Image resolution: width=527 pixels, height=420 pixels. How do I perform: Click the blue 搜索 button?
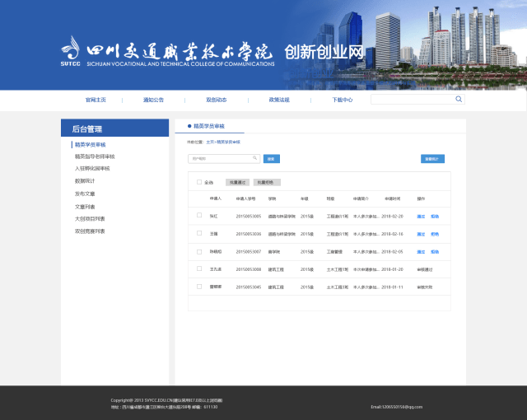tap(272, 158)
